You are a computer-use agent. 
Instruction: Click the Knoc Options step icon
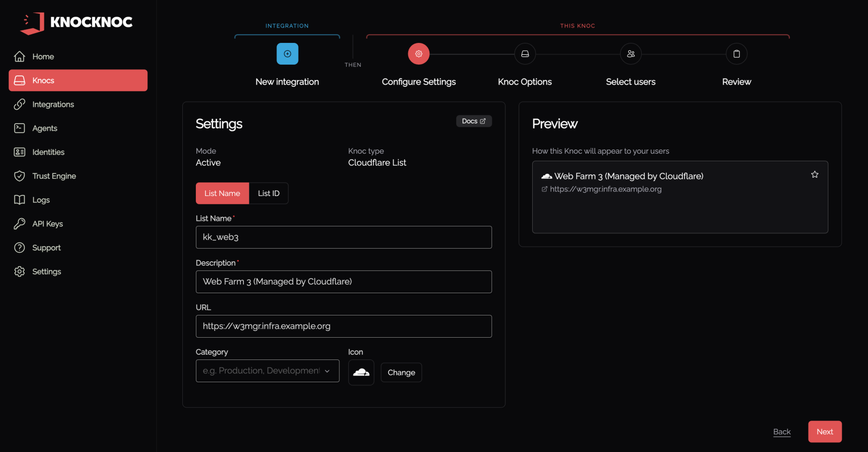[x=525, y=54]
